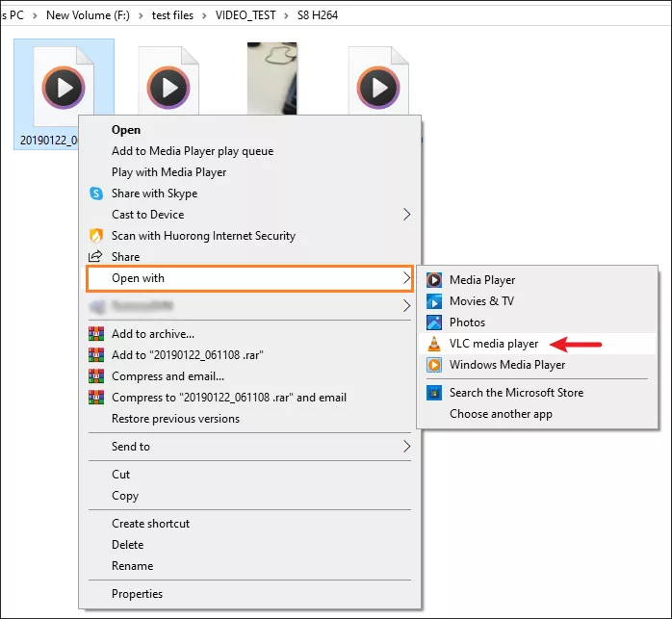
Task: Open the Open with menu entry
Action: coord(250,278)
